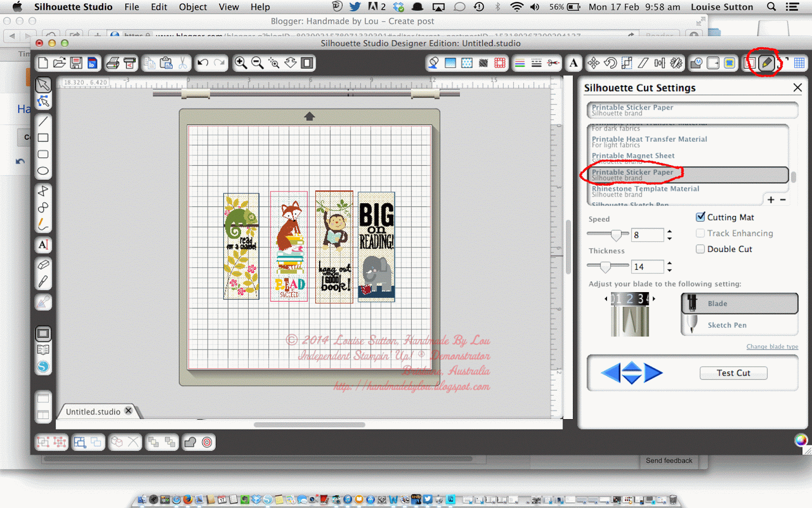Choose the Edit Points tool
This screenshot has width=812, height=508.
tap(43, 101)
